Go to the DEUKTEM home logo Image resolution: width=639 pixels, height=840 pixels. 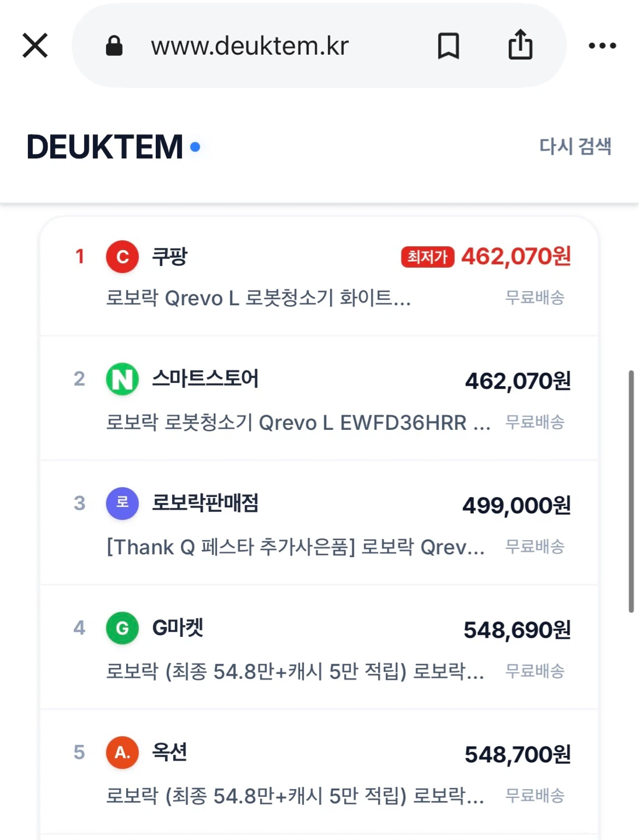coord(113,146)
